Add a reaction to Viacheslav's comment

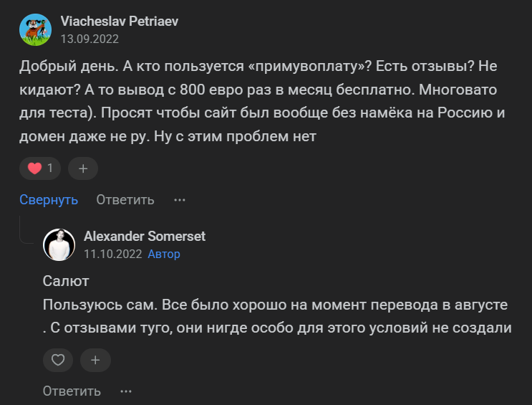[83, 168]
